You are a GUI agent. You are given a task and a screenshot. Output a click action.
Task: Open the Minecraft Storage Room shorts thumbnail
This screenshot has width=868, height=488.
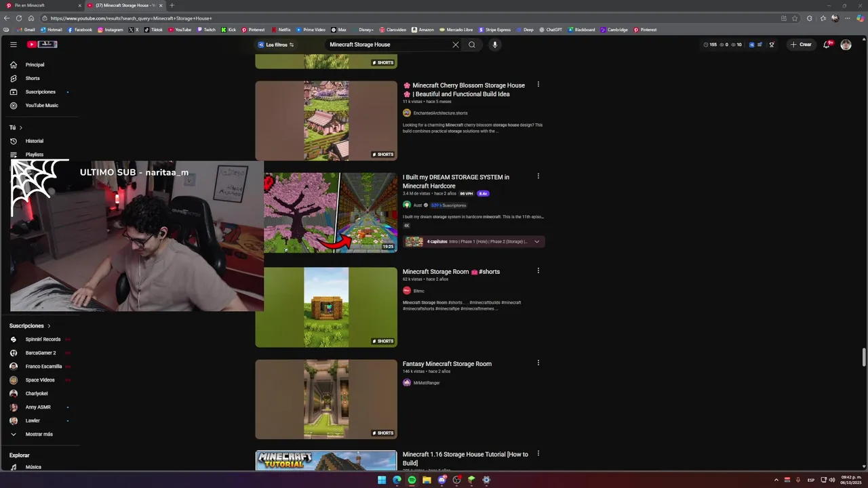pos(326,307)
